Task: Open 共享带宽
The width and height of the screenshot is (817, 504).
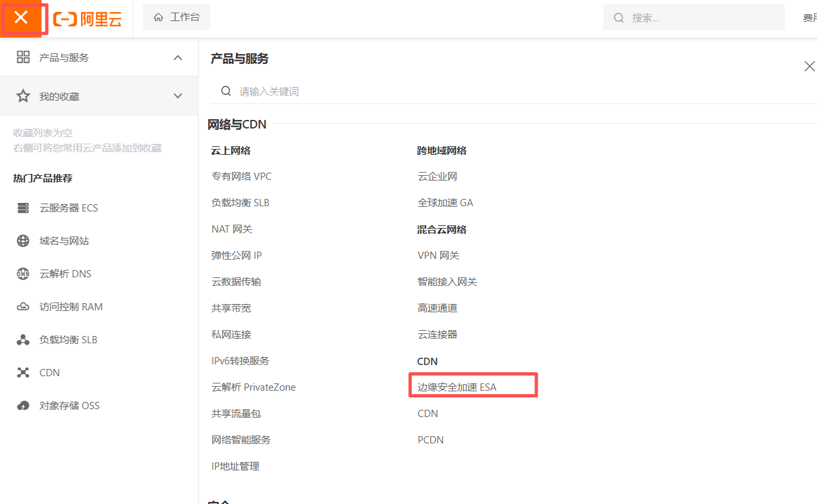Action: (x=231, y=308)
